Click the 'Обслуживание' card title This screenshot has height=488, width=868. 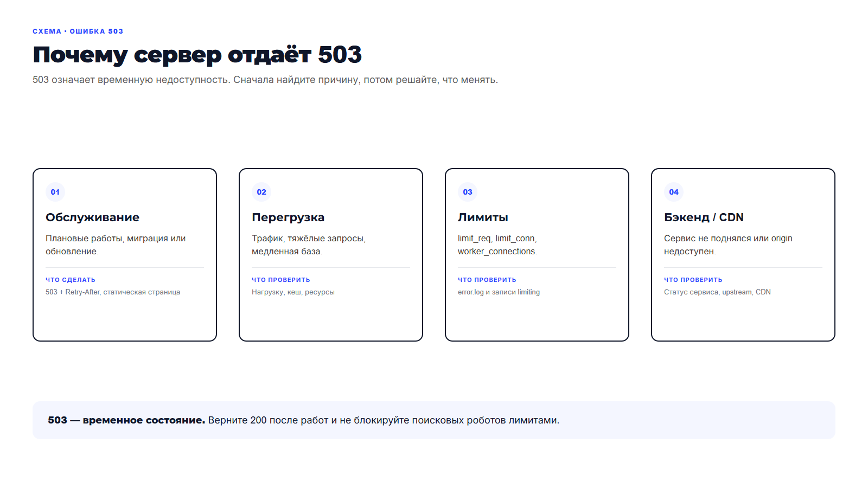[x=92, y=217]
